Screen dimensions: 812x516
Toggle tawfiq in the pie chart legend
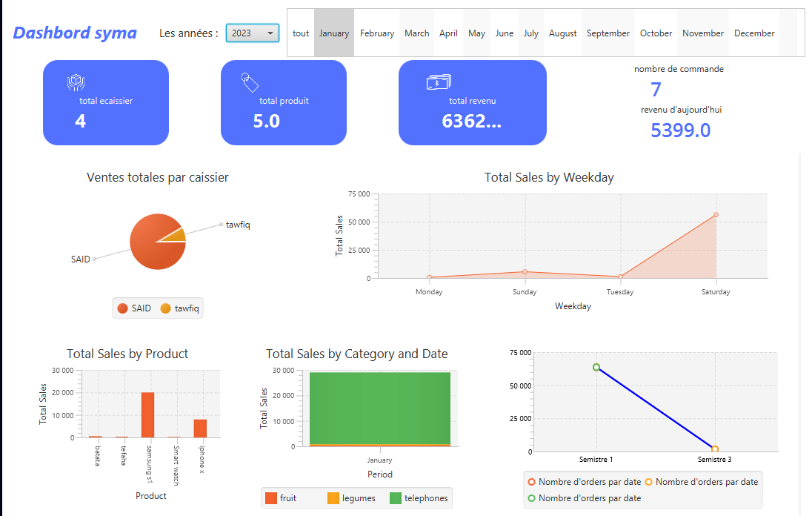pyautogui.click(x=178, y=308)
